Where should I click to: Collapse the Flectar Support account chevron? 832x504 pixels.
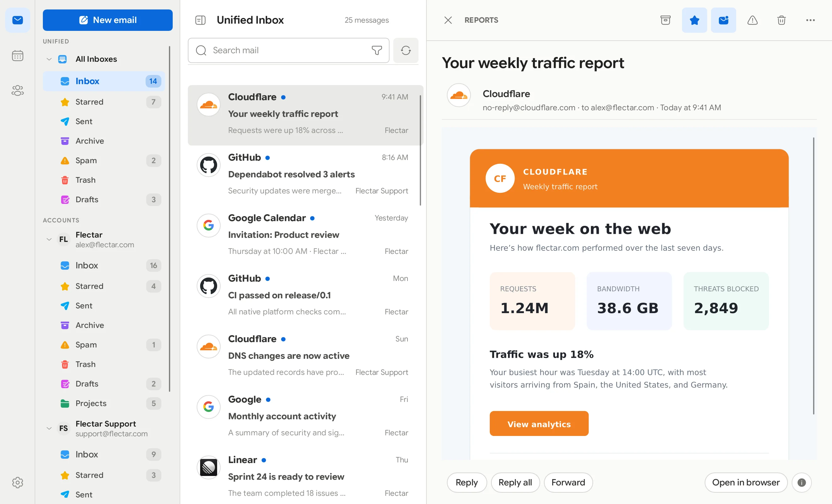coord(49,428)
